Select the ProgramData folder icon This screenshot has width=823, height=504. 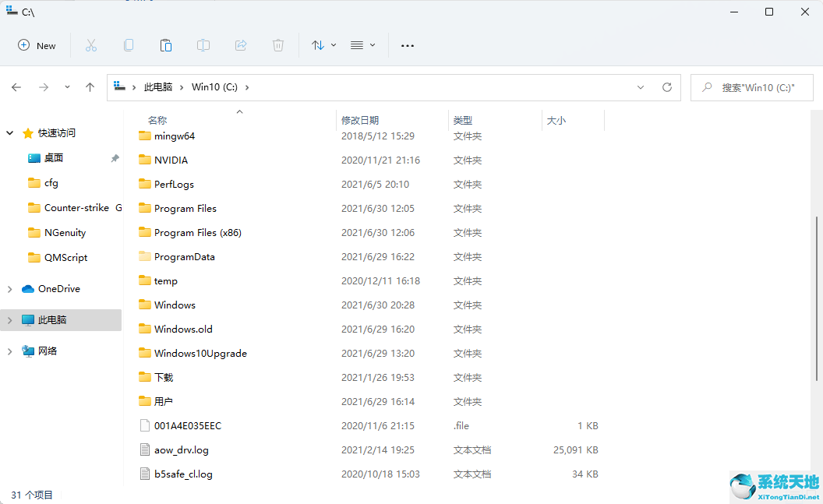pos(145,256)
